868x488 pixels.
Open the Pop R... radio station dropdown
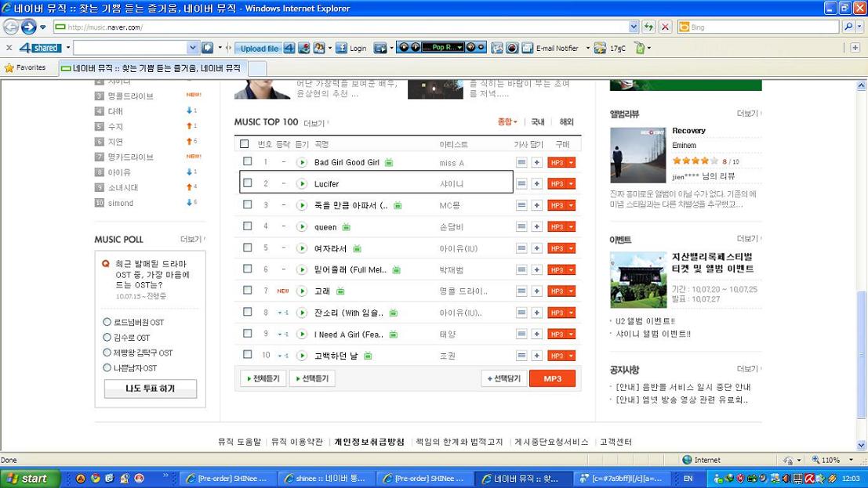pyautogui.click(x=459, y=48)
